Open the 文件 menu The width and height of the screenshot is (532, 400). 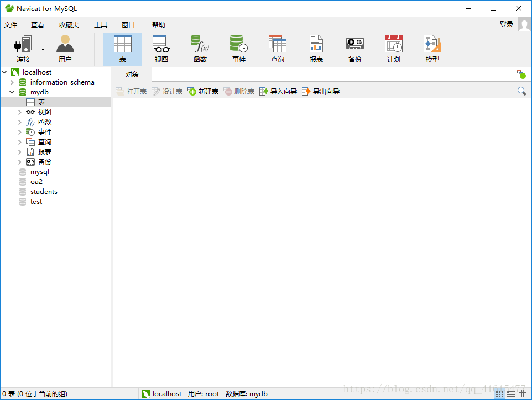coord(11,25)
